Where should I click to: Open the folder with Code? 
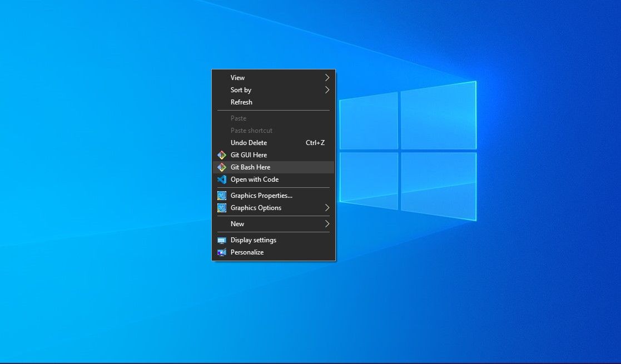(x=255, y=179)
